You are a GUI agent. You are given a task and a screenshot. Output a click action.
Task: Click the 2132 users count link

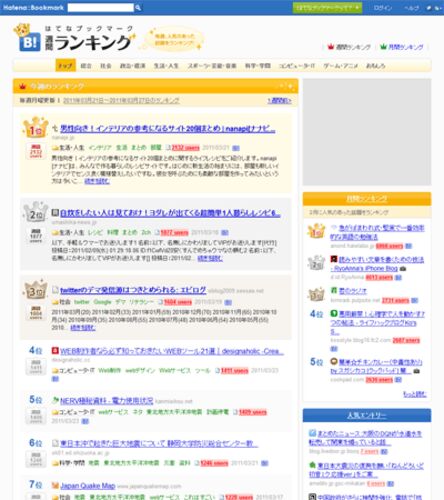point(186,148)
